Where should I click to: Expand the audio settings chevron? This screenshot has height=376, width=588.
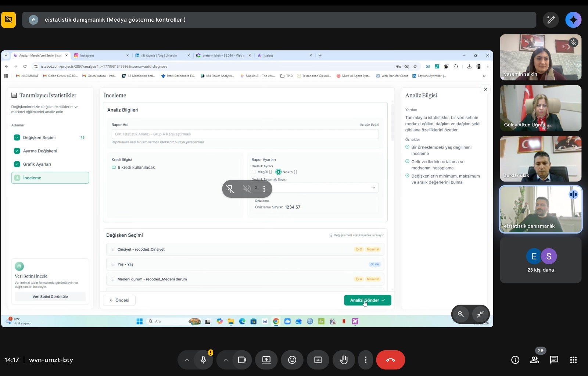(x=187, y=360)
